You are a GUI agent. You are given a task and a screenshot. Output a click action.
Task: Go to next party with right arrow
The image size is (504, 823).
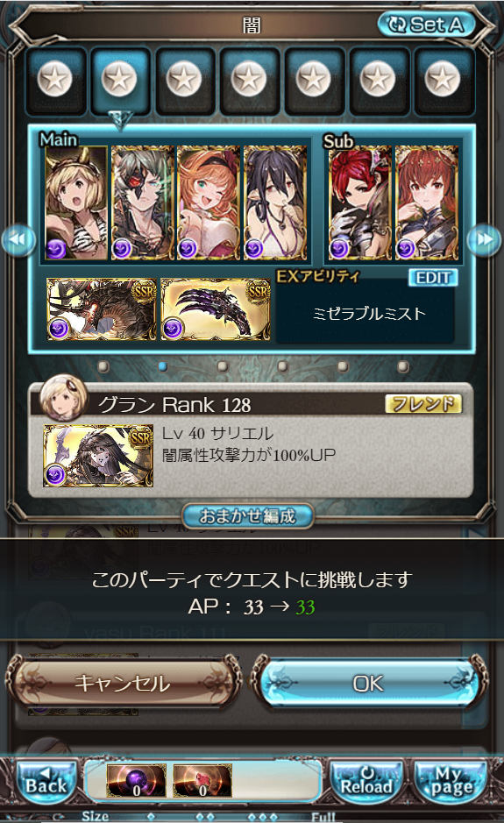pos(485,240)
